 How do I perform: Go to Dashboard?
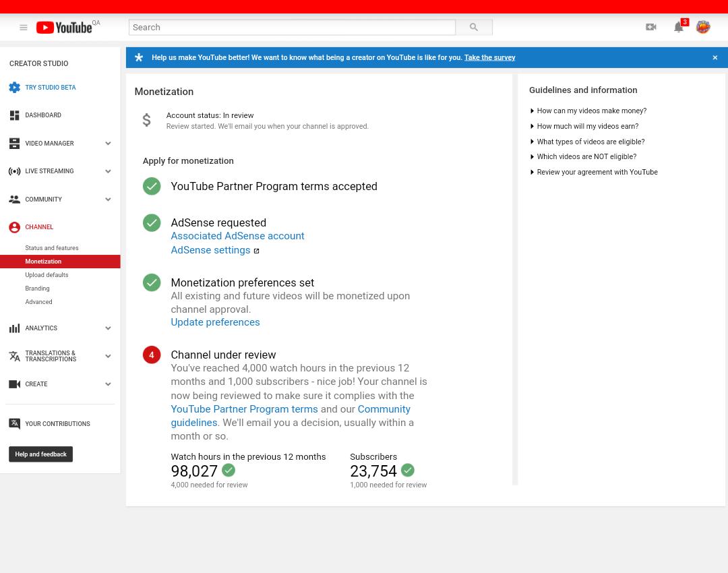(x=43, y=115)
